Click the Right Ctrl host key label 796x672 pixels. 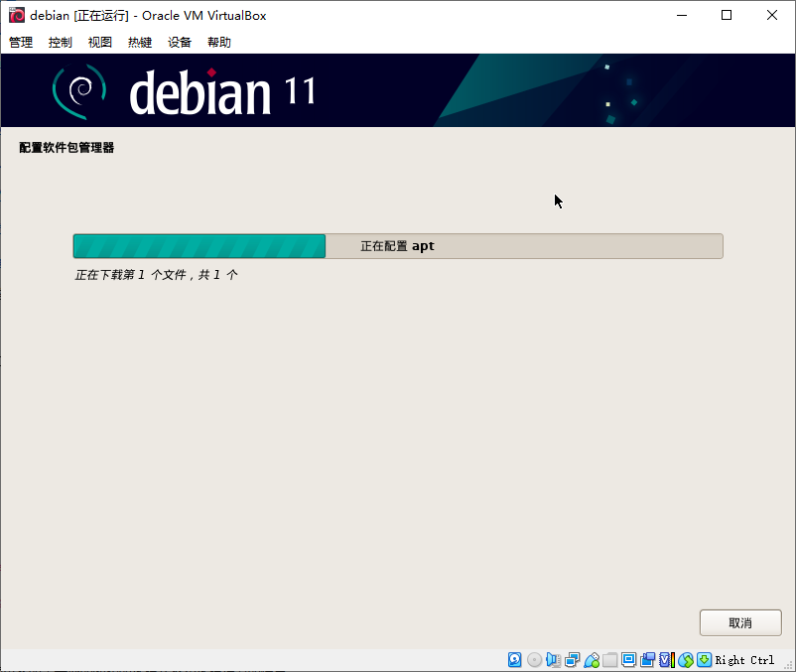[744, 660]
